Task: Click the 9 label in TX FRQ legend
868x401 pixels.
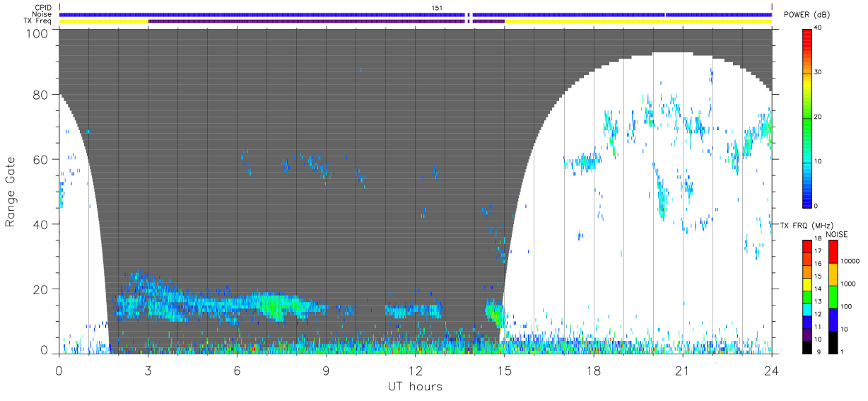Action: pos(818,351)
